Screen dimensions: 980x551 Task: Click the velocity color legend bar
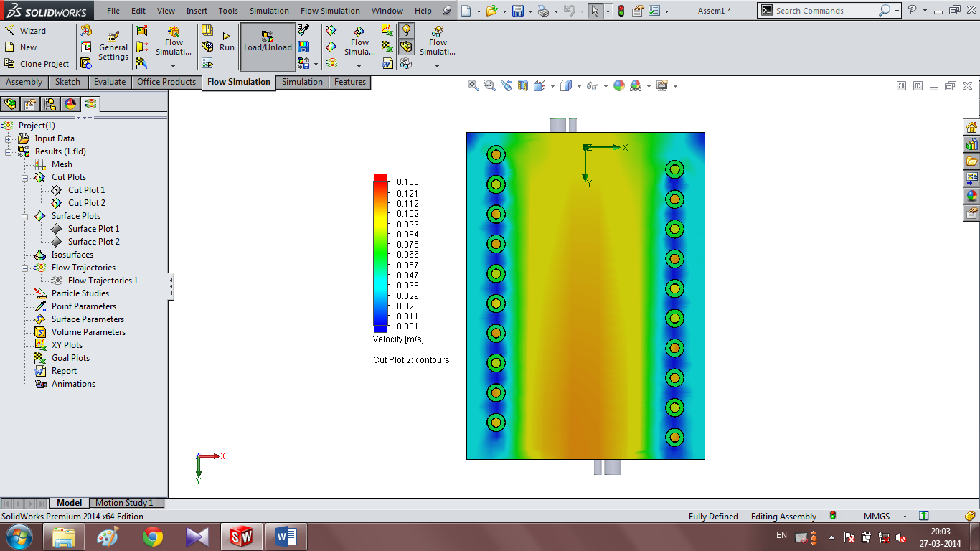pyautogui.click(x=380, y=253)
